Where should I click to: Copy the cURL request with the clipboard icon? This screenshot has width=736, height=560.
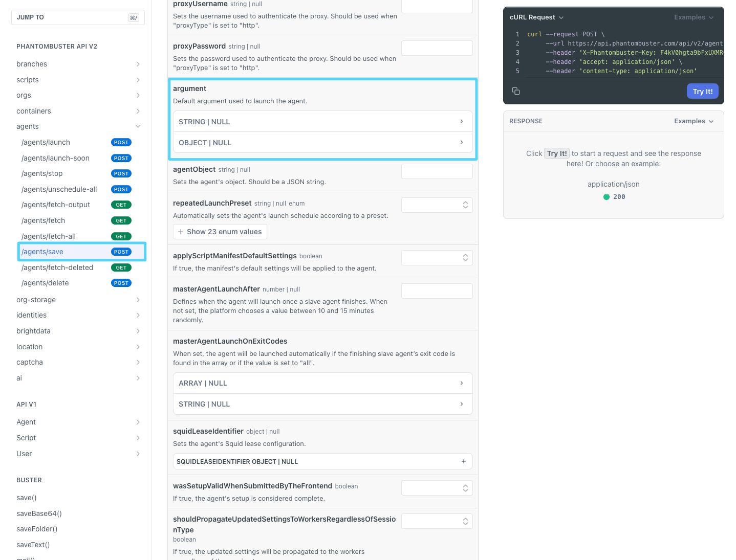(516, 91)
